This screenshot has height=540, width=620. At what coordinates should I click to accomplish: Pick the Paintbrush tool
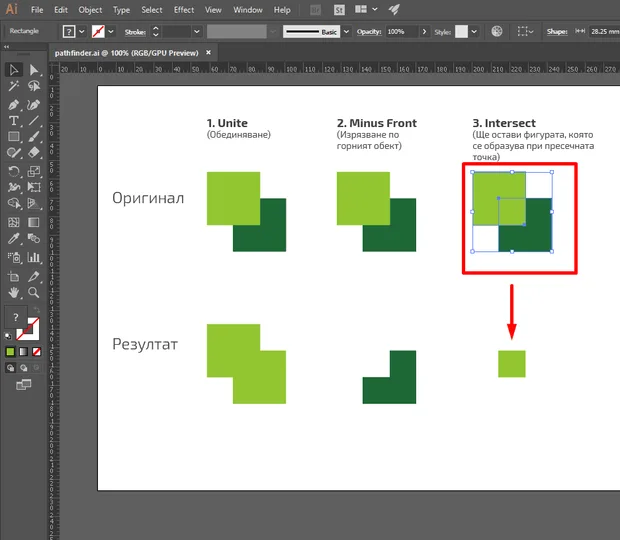(34, 137)
